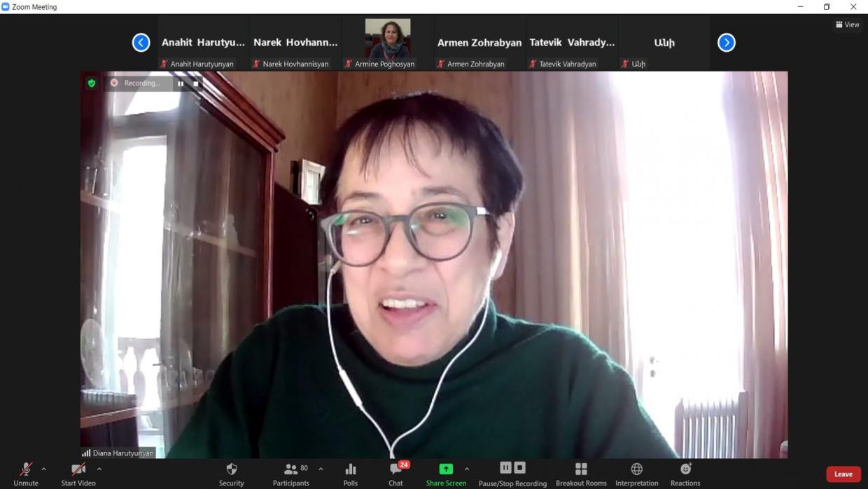The height and width of the screenshot is (489, 868).
Task: Click signal strength icon beside Diana Harutyunyan
Action: point(86,453)
